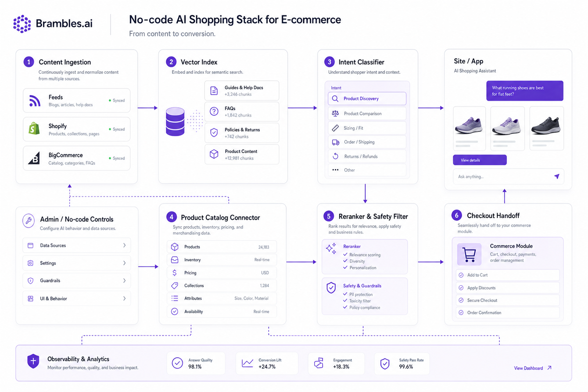Viewport: 588px width, 392px height.
Task: Click the Admin wrench icon
Action: 28,221
